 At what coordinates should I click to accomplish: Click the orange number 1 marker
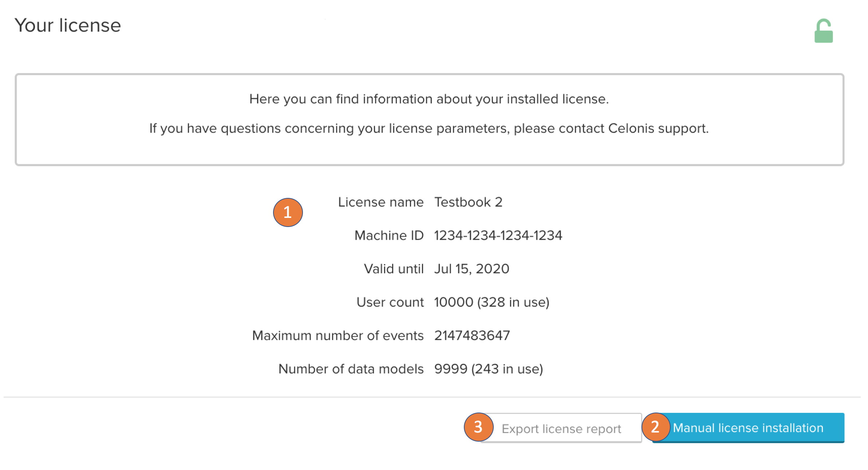coord(288,212)
